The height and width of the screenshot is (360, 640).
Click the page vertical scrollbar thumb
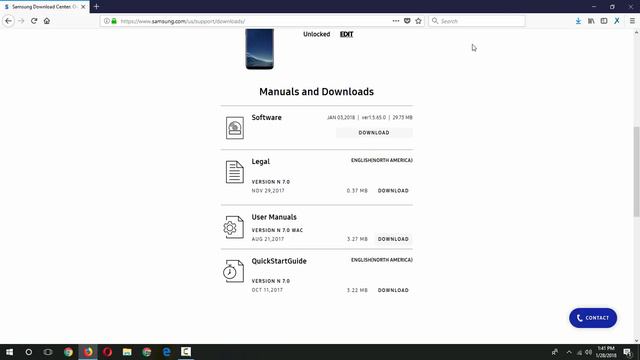pyautogui.click(x=636, y=171)
